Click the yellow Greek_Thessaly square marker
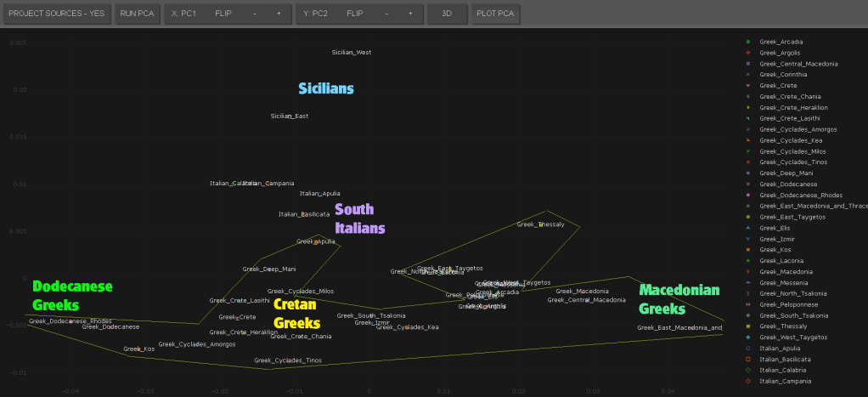 pyautogui.click(x=747, y=326)
